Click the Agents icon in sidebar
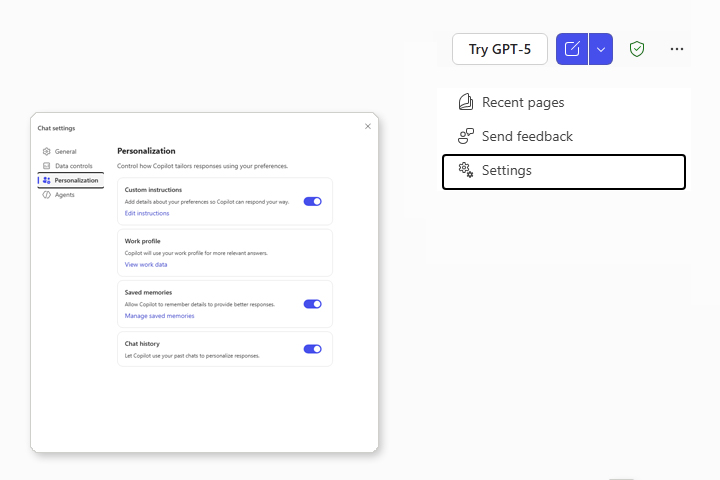This screenshot has height=480, width=720. coord(46,195)
